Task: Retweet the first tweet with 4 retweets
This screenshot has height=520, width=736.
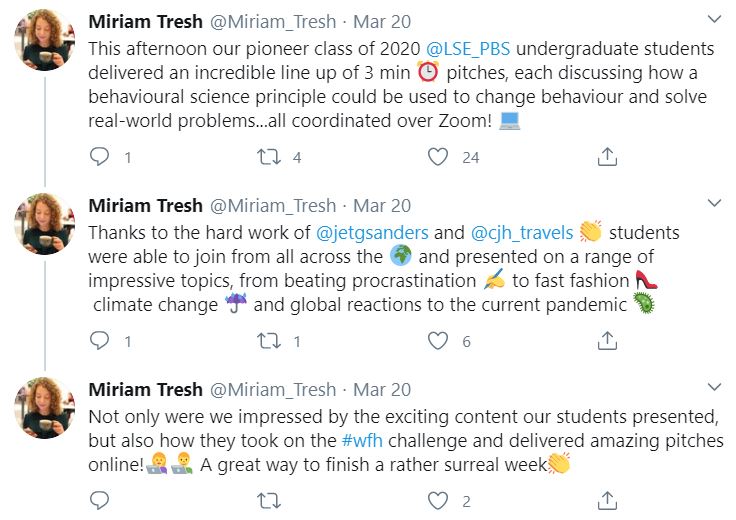Action: [x=268, y=157]
